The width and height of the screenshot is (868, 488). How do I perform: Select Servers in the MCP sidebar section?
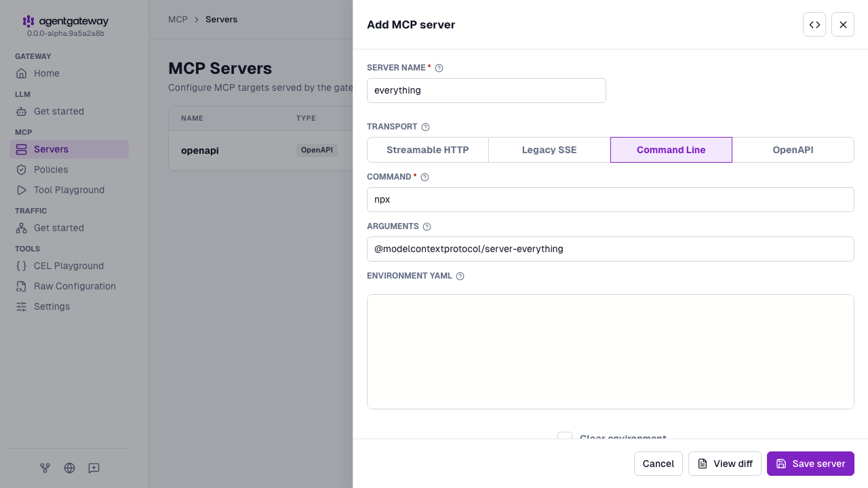point(69,149)
